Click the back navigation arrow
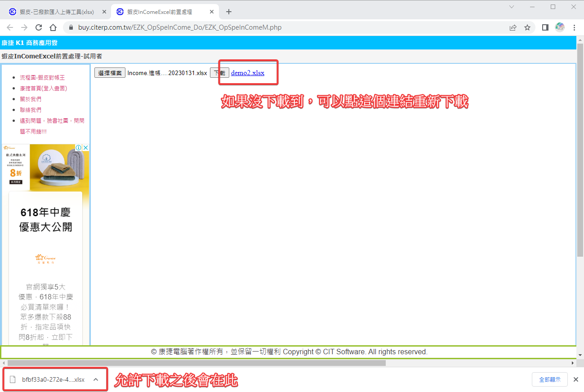584x392 pixels. (x=10, y=27)
